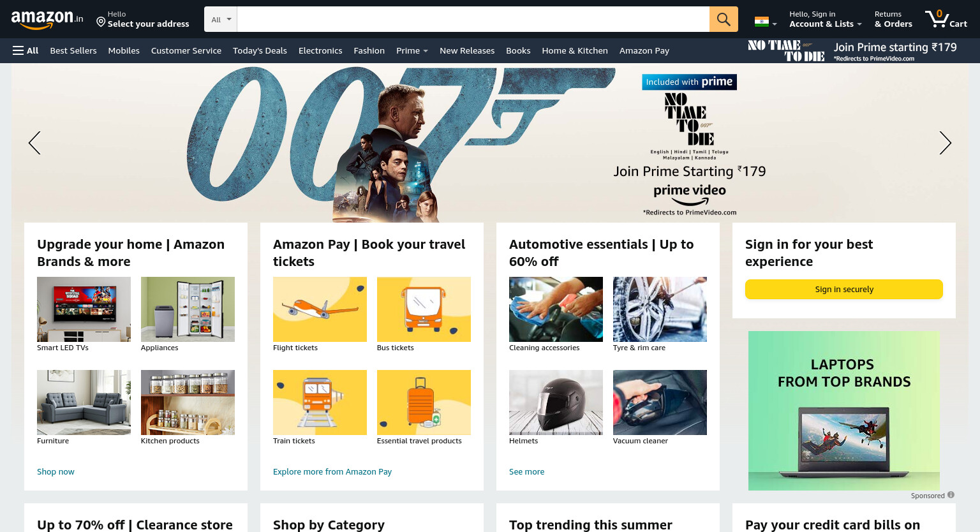Click the location pin address selector
Viewport: 980px width, 532px height.
coord(143,19)
